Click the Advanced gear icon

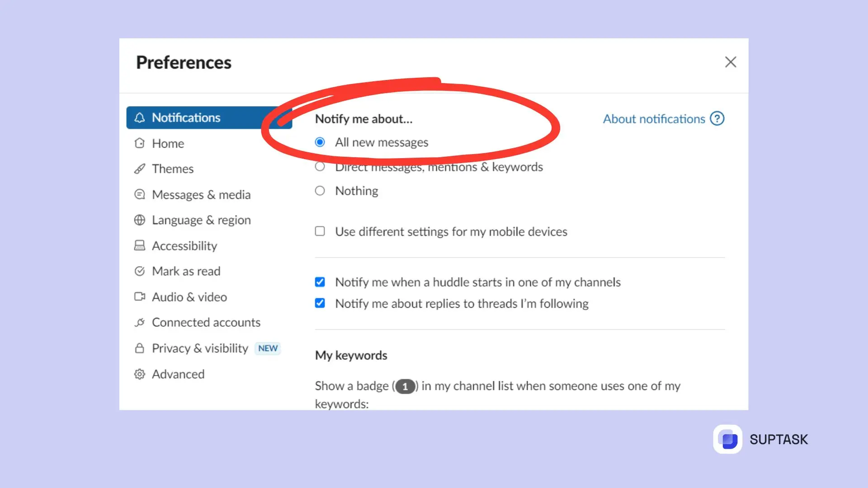(140, 374)
